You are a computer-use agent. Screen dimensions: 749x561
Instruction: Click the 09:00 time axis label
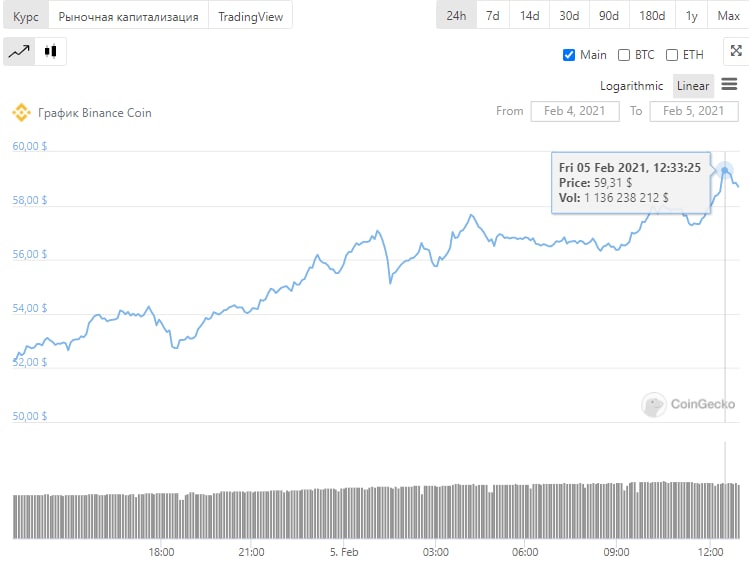click(616, 552)
